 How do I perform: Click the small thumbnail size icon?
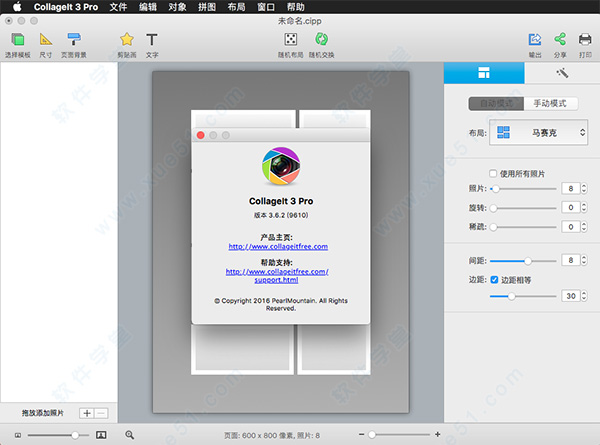tap(18, 435)
